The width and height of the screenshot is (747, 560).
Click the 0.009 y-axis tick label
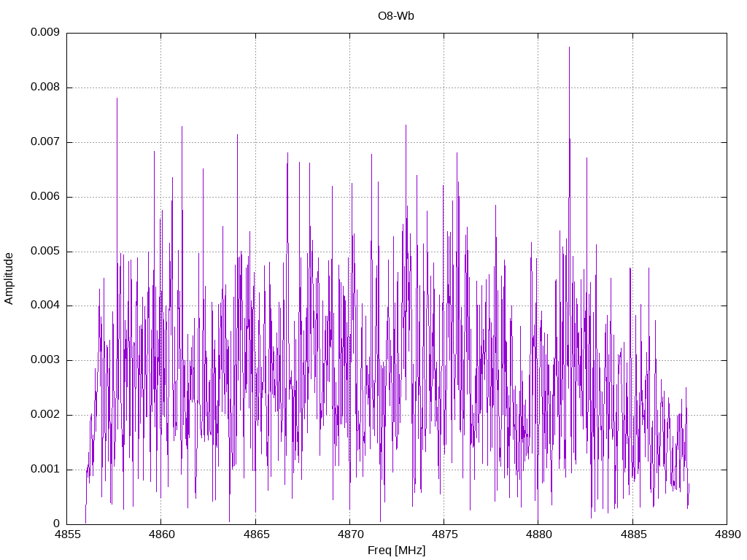click(44, 32)
